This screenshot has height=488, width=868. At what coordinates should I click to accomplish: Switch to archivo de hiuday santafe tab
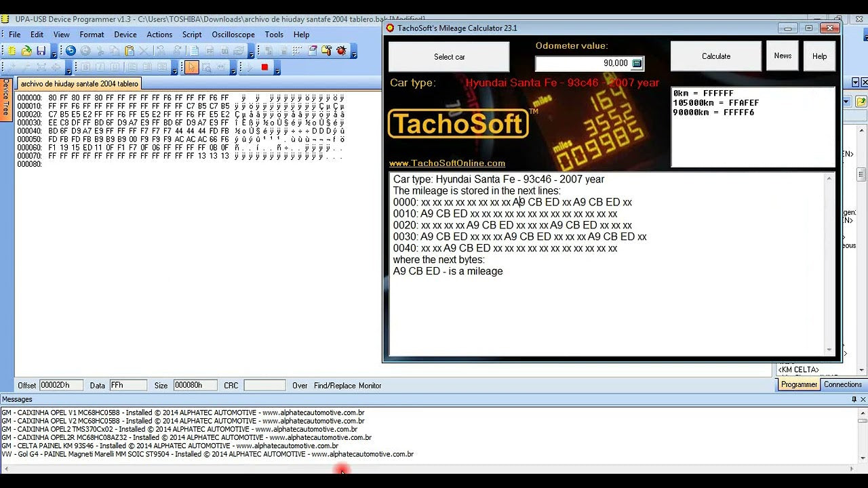tap(79, 84)
